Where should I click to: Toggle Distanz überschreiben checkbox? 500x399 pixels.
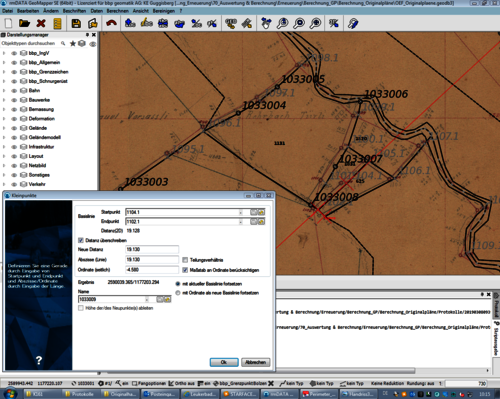(81, 240)
